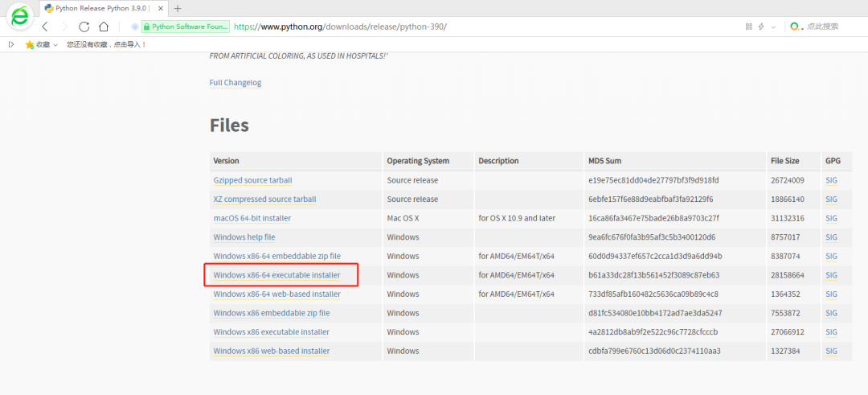
Task: Click MD5 sum cdbfa799e6760c13d06d0c2374110aa3
Action: point(654,351)
